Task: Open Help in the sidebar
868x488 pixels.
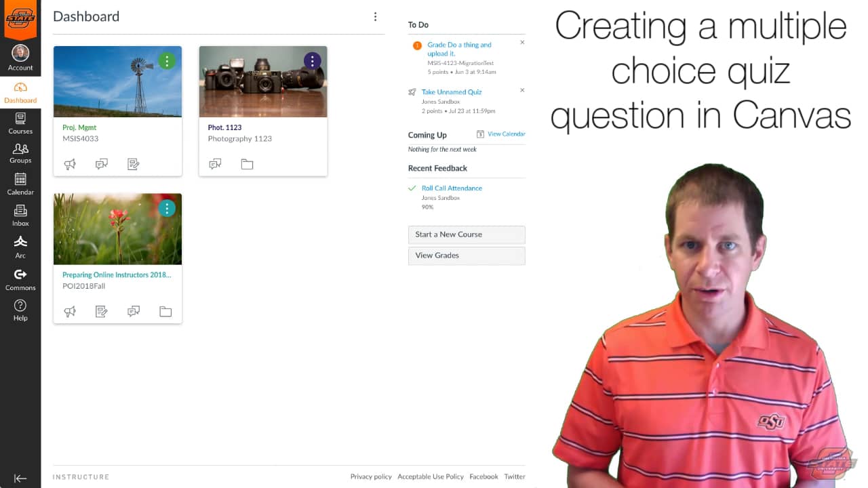Action: tap(20, 310)
